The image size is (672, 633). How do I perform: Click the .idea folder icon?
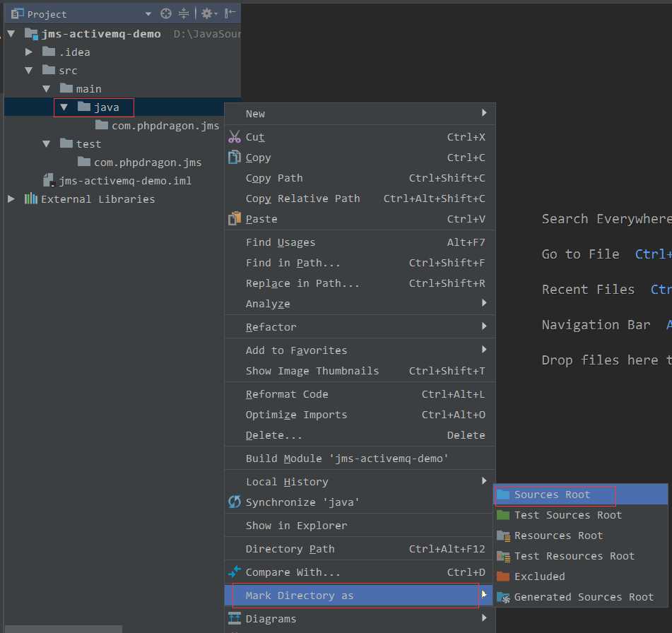tap(49, 52)
